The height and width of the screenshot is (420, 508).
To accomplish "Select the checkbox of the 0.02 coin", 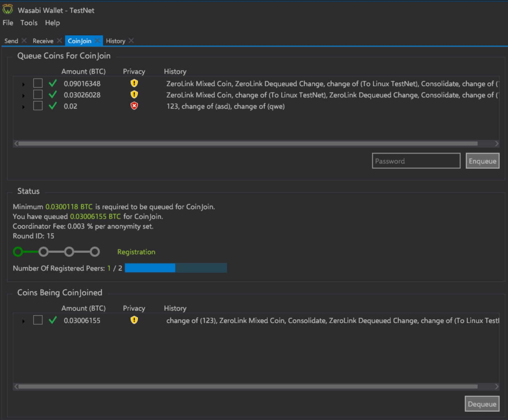I will 38,106.
